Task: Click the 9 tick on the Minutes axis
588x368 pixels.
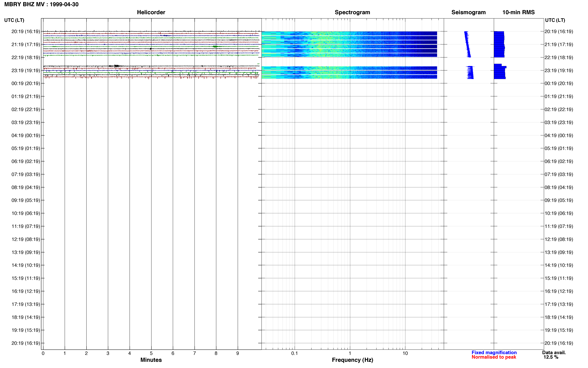Action: (238, 353)
